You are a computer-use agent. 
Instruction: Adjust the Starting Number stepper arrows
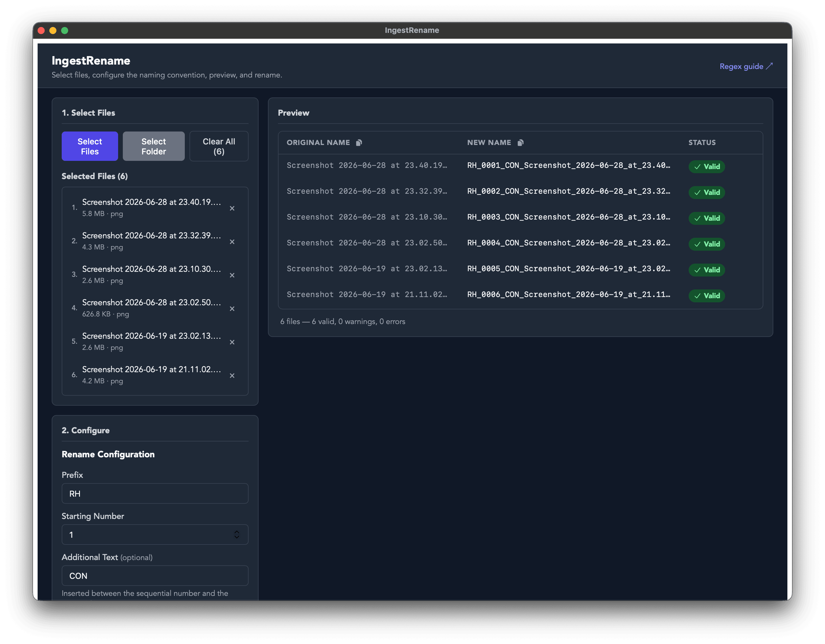[237, 534]
